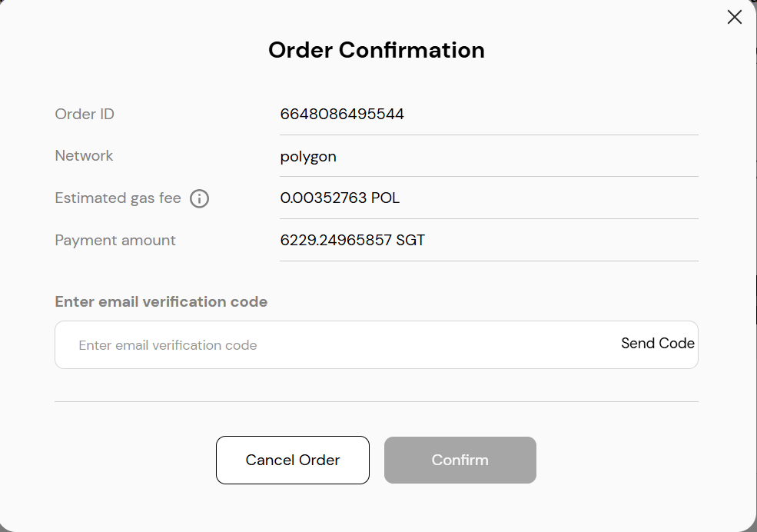This screenshot has height=532, width=757.
Task: Select the 6229.24965857 payment number
Action: [336, 240]
